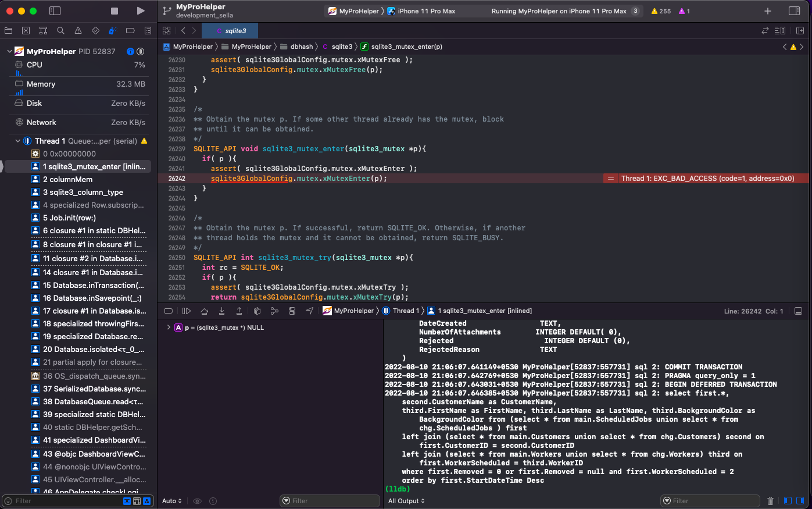Click the variables view Filter field
Image resolution: width=812 pixels, height=509 pixels.
click(x=330, y=501)
